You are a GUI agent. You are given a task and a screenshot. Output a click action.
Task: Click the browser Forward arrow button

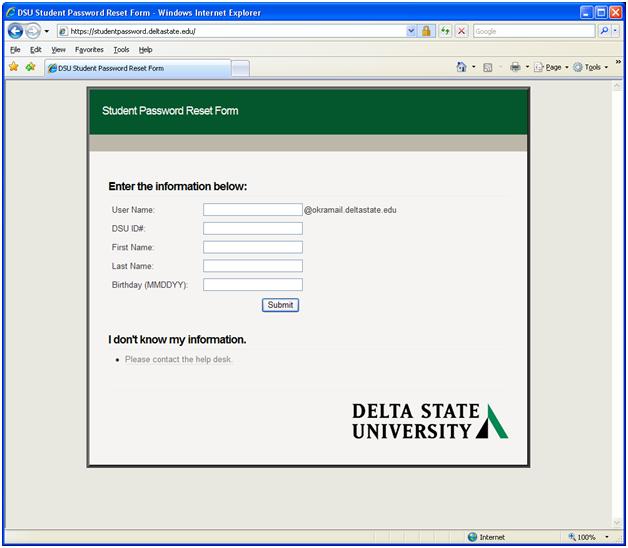(x=33, y=31)
